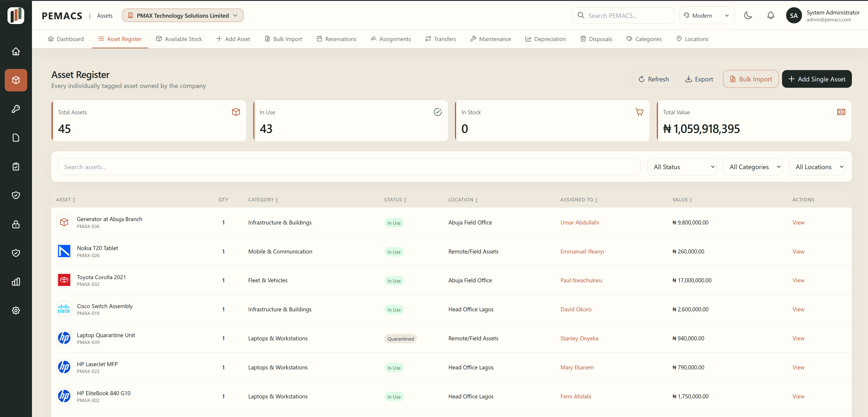The height and width of the screenshot is (417, 868).
Task: Go to the Disposals tab
Action: point(596,39)
